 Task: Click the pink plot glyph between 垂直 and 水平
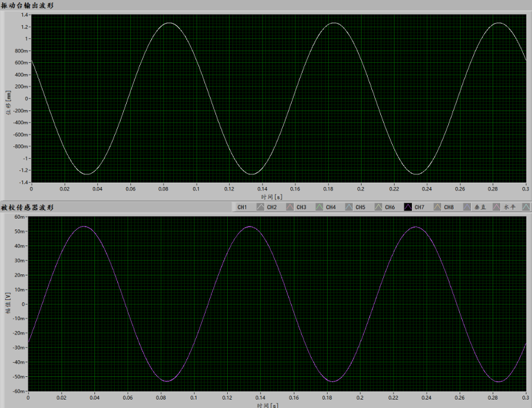496,207
